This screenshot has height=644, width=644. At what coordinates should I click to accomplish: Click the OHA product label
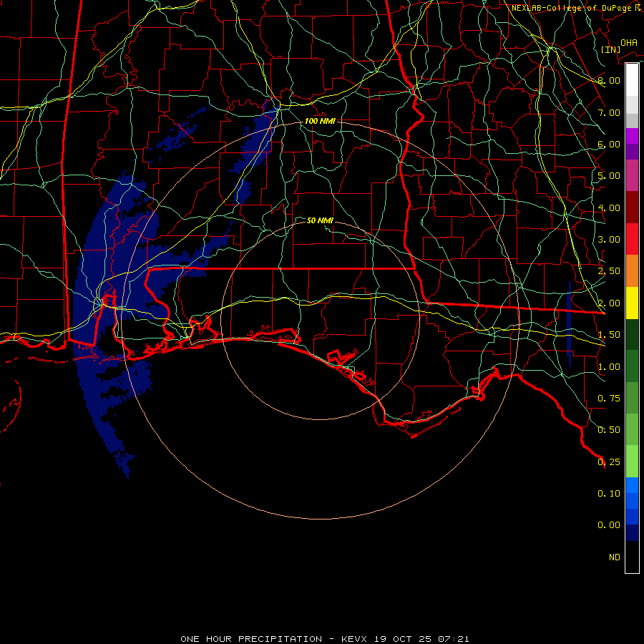[629, 43]
